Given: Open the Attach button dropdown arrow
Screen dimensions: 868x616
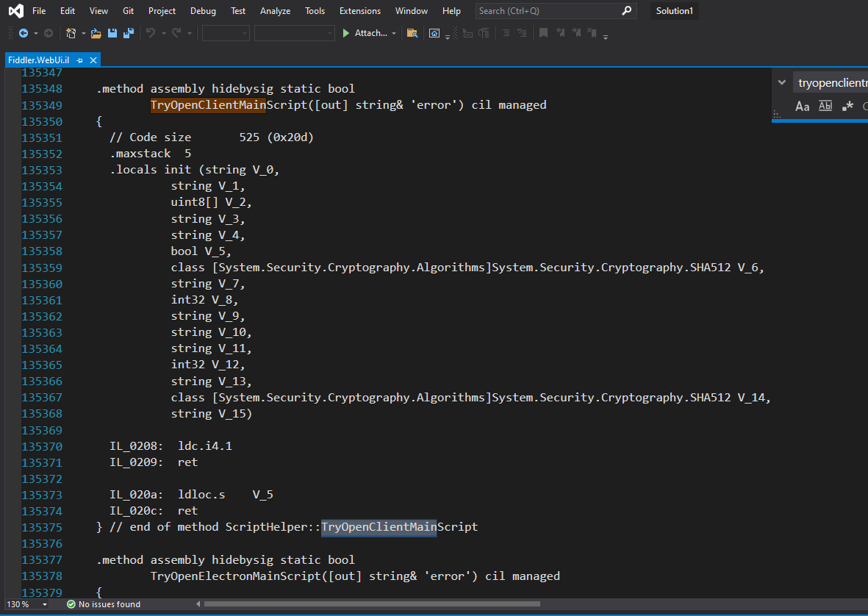Looking at the screenshot, I should (394, 34).
